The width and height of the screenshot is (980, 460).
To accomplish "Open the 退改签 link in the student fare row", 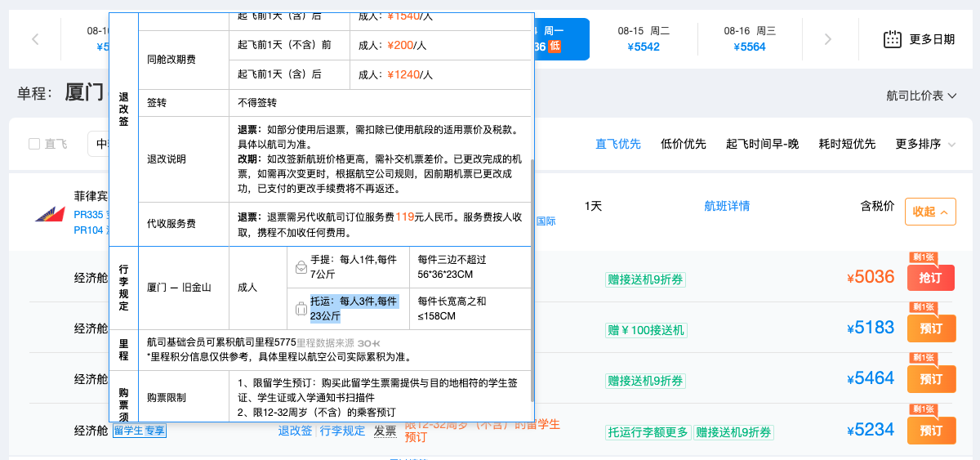I will 296,431.
